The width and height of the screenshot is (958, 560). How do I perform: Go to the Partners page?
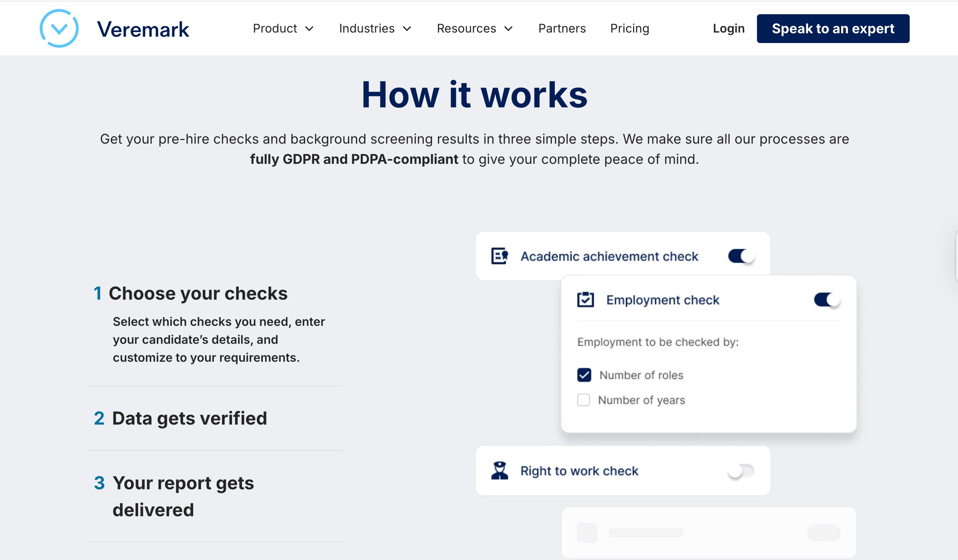tap(562, 28)
